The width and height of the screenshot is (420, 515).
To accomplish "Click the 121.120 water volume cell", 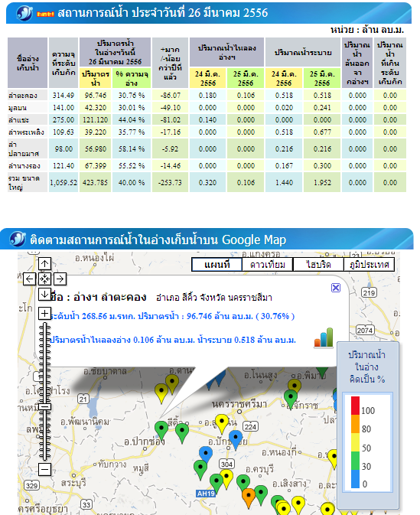I will 95,120.
